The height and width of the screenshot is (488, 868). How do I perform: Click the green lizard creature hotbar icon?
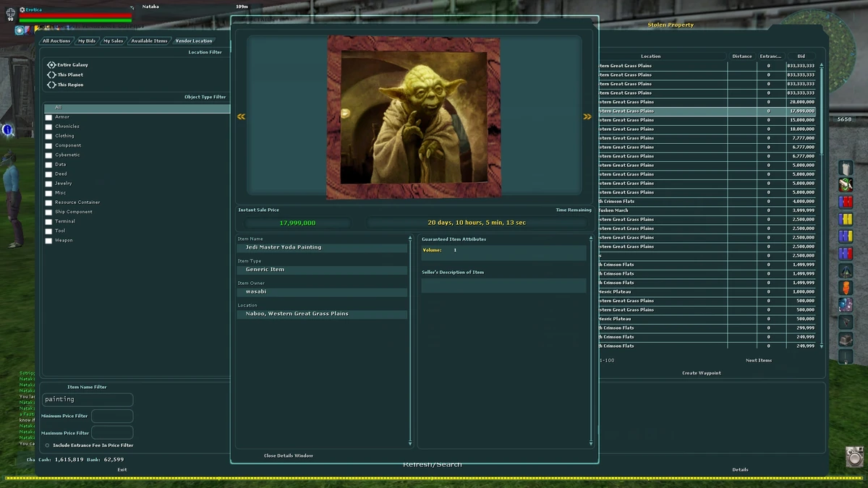pyautogui.click(x=845, y=183)
